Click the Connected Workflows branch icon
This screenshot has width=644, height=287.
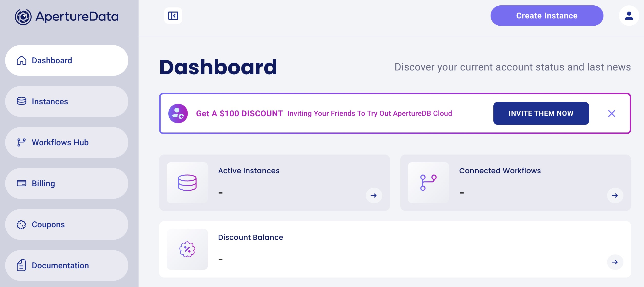pos(428,183)
